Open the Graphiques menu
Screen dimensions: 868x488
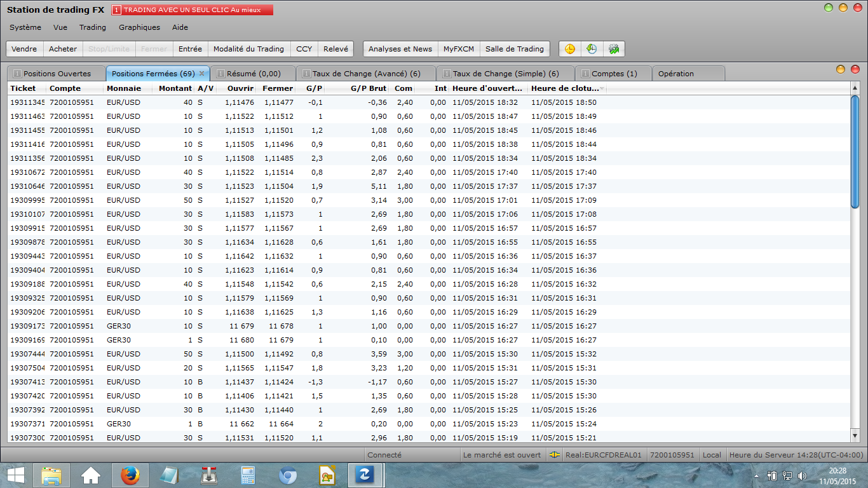(x=140, y=27)
